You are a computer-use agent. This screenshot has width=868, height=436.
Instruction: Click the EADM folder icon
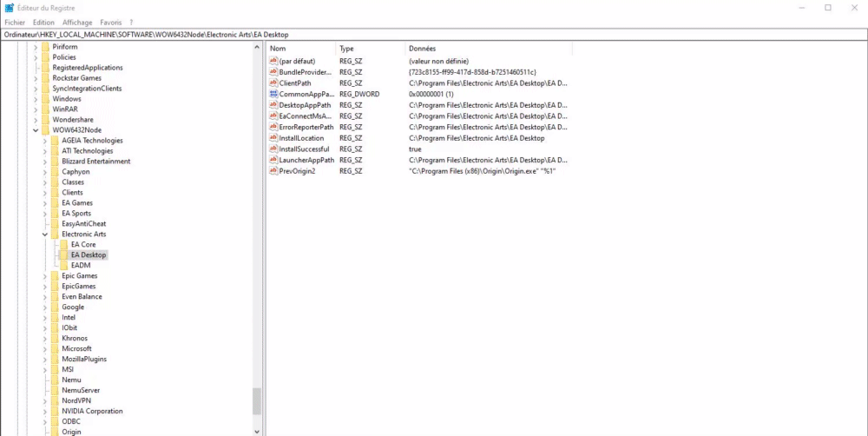[x=63, y=266]
